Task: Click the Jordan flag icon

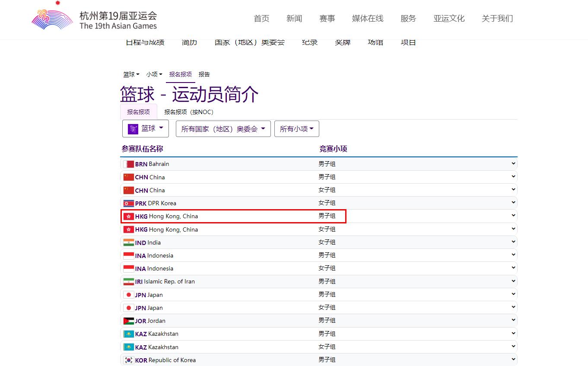Action: 129,321
